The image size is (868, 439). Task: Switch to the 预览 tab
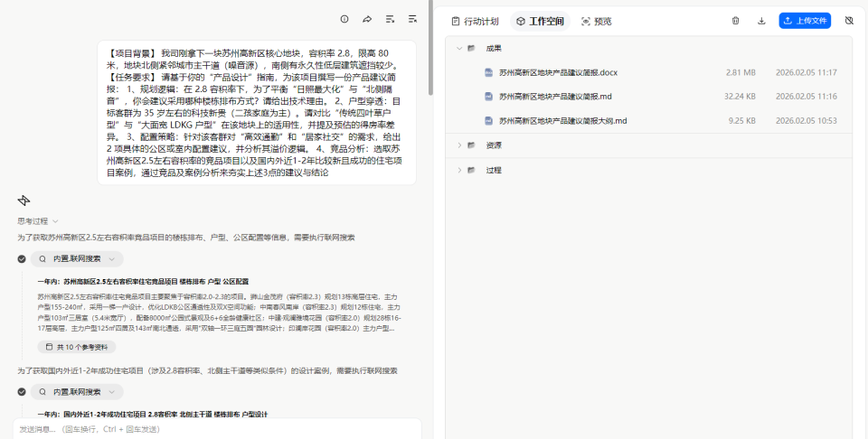coord(596,21)
